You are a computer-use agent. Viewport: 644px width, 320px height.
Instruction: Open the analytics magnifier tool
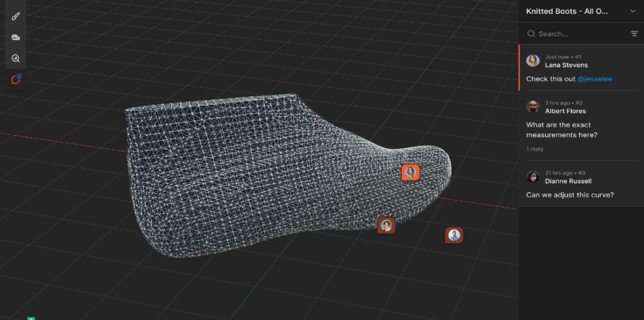tap(16, 58)
